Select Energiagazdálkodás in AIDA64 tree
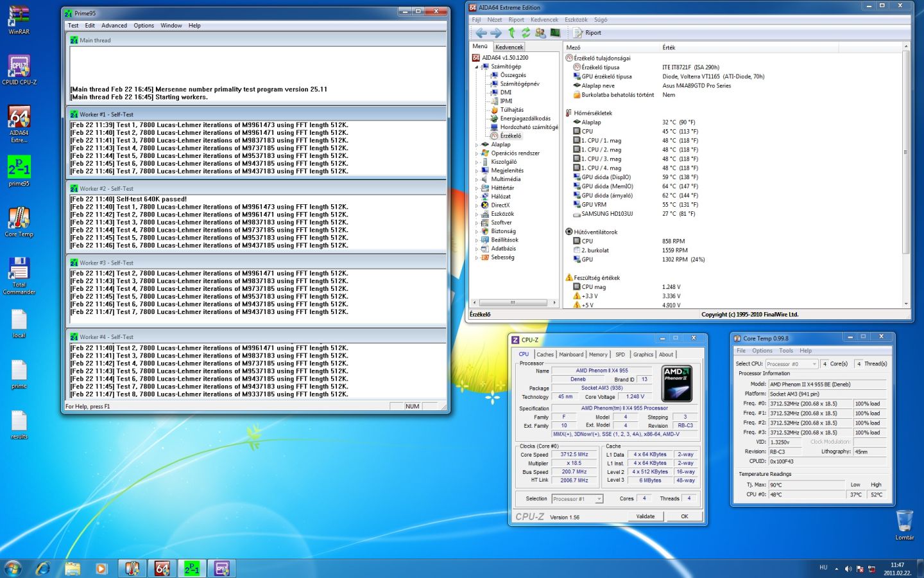Viewport: 924px width, 578px height. [x=525, y=119]
